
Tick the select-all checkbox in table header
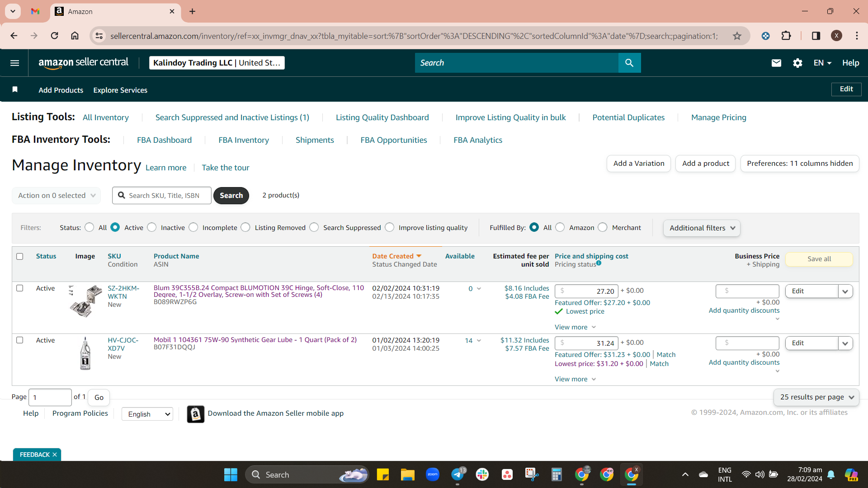click(x=20, y=256)
